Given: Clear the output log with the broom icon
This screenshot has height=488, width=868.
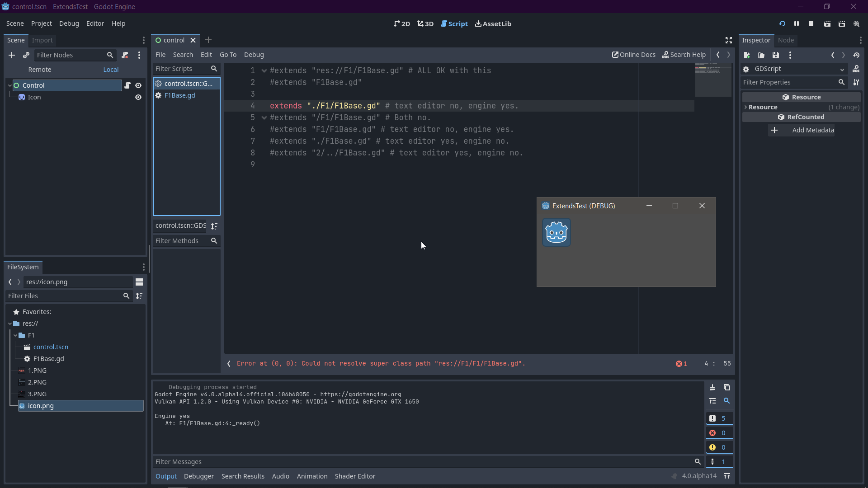Looking at the screenshot, I should tap(712, 387).
